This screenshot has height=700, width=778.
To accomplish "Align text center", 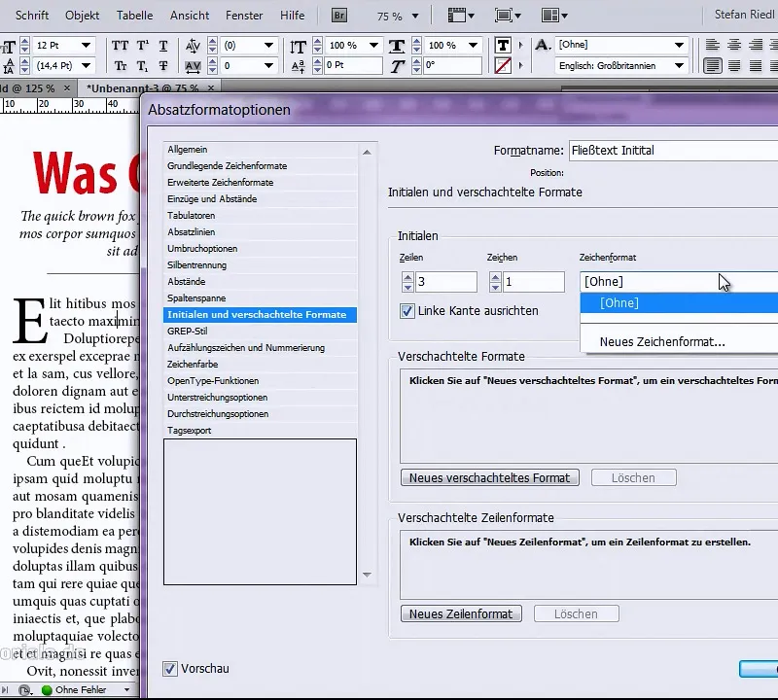I will point(734,45).
